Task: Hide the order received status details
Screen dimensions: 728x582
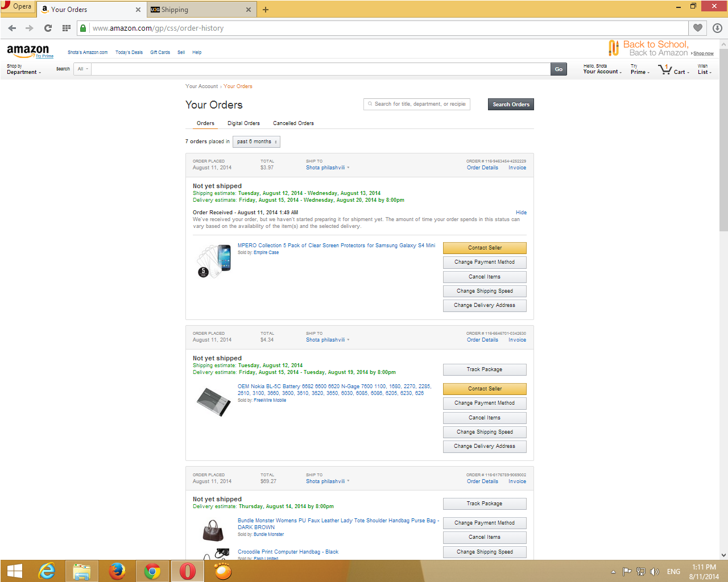Action: coord(521,213)
